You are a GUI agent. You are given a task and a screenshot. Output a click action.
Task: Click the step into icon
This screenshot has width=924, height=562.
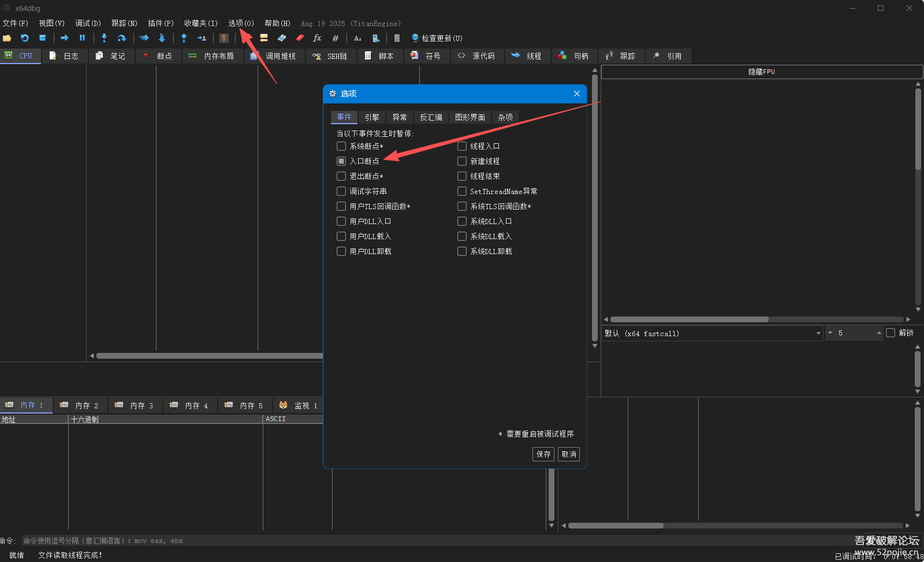104,38
